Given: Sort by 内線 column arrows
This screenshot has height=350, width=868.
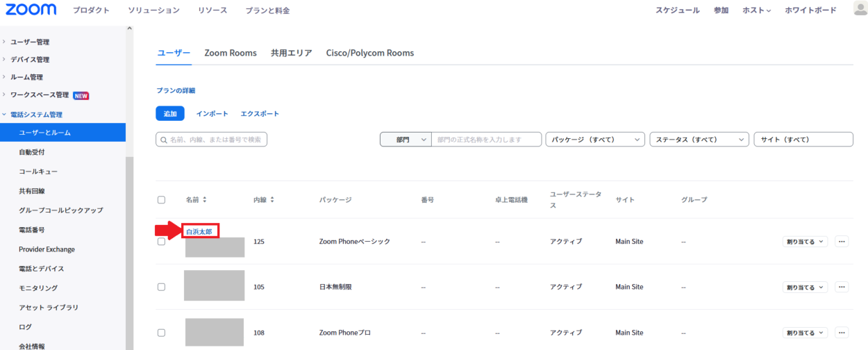Looking at the screenshot, I should pos(272,200).
